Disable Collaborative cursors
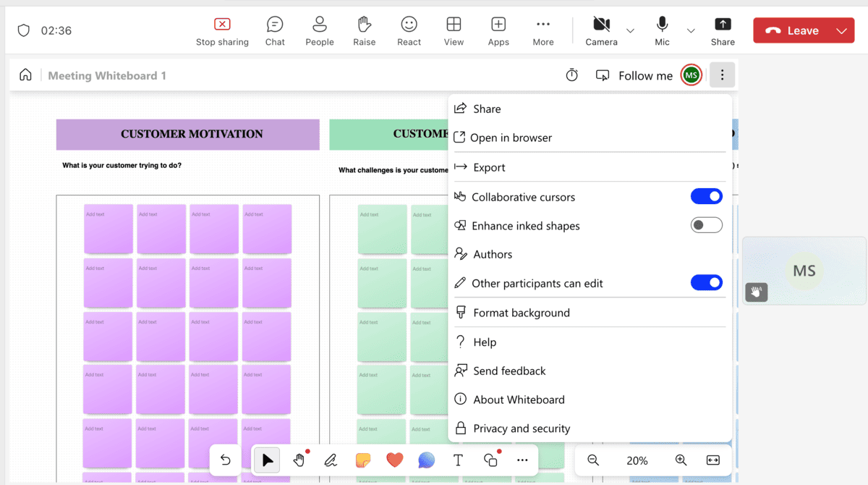The height and width of the screenshot is (485, 868). tap(707, 196)
